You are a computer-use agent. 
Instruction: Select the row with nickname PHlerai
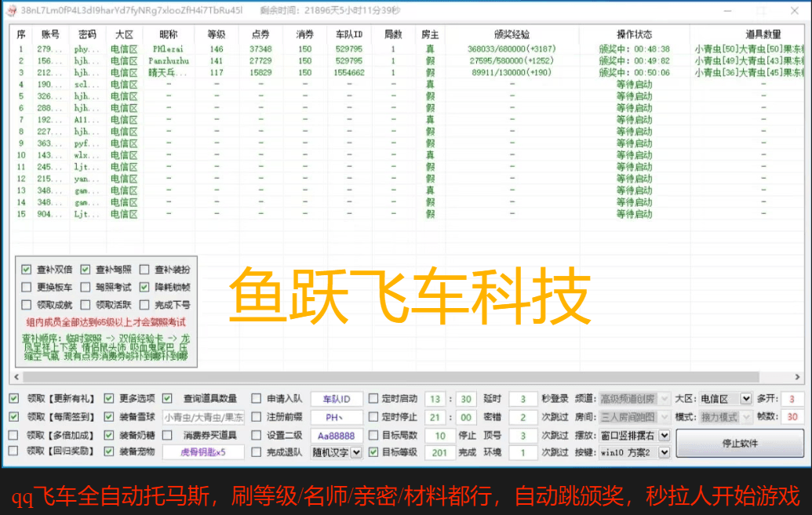(x=407, y=49)
